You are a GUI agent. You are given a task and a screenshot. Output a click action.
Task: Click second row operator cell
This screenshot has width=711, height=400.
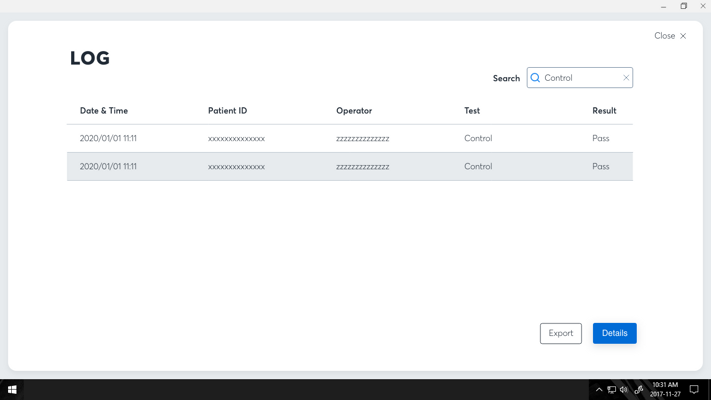pos(362,167)
